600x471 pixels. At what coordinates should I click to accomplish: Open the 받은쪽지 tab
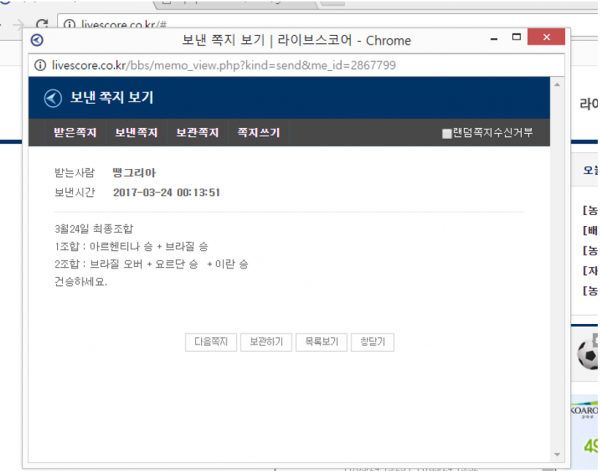[75, 133]
